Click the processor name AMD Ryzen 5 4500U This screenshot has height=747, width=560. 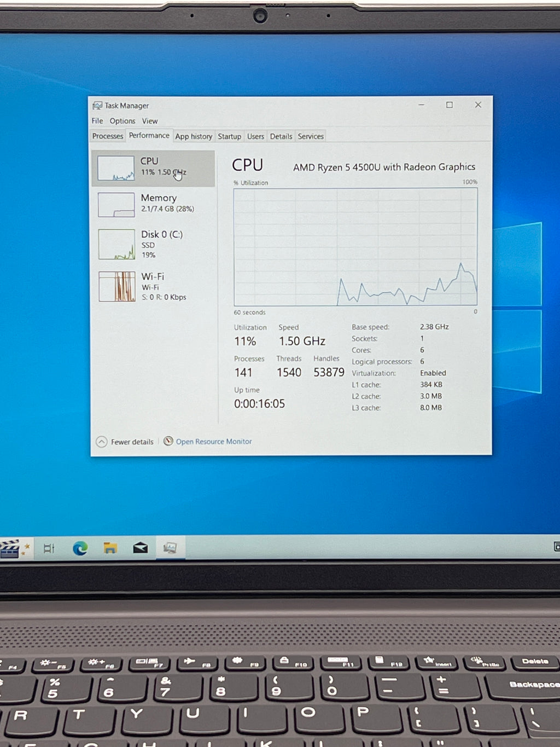tap(384, 167)
